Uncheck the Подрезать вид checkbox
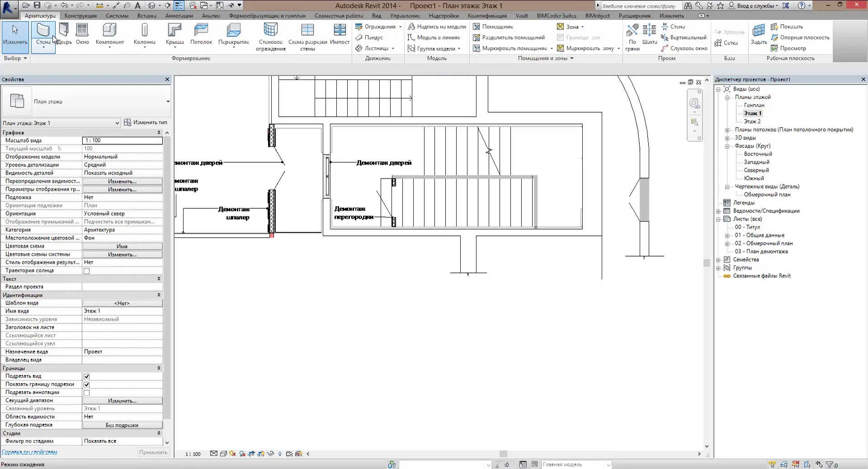The image size is (868, 469). click(x=86, y=376)
